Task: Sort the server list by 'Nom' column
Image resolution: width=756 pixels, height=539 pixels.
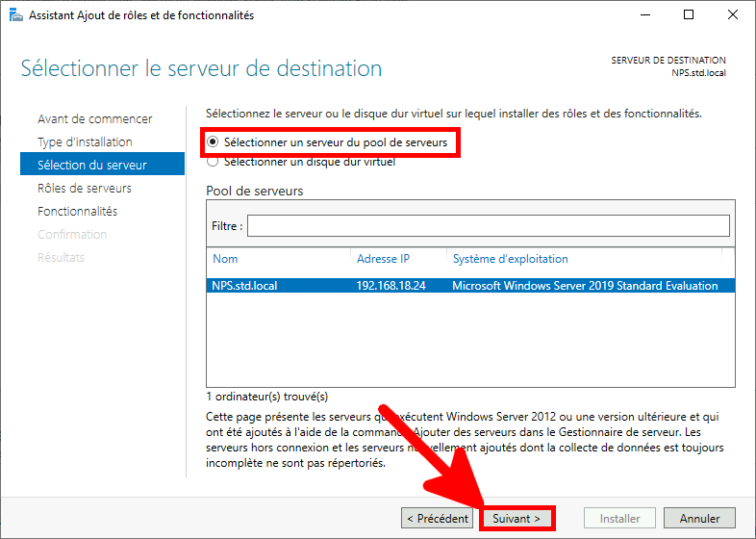Action: [225, 259]
